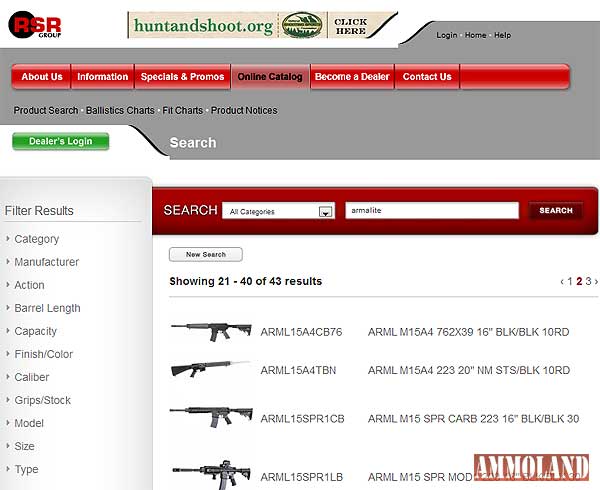
Task: Open the Information menu
Action: click(103, 77)
